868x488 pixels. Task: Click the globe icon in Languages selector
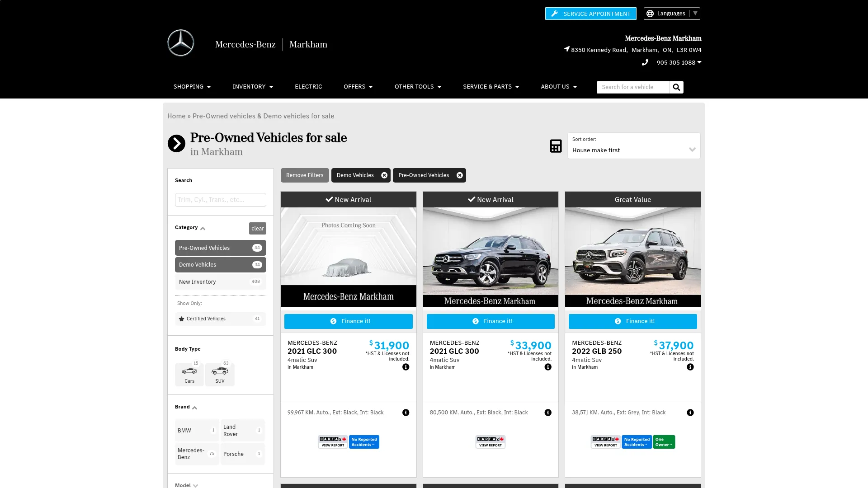click(x=650, y=14)
